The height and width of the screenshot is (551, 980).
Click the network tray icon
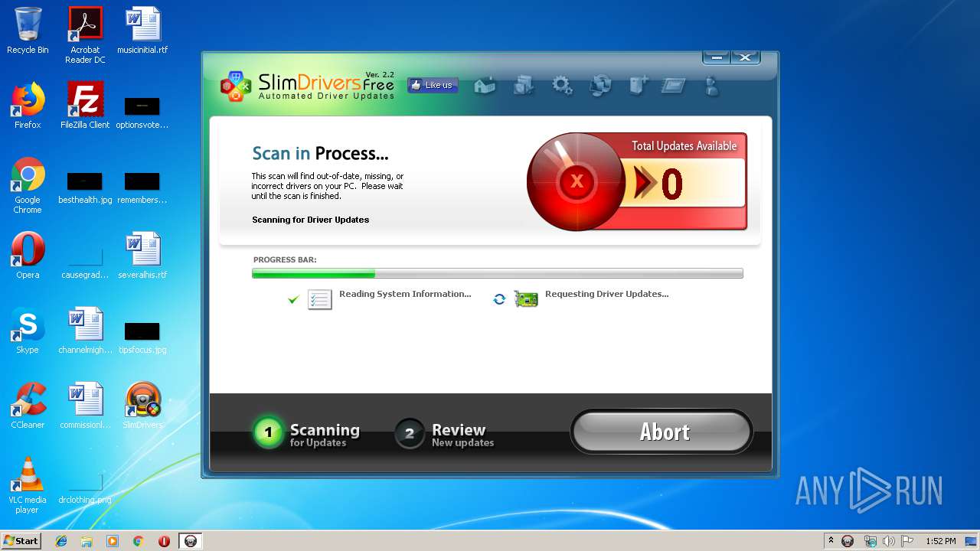(870, 541)
